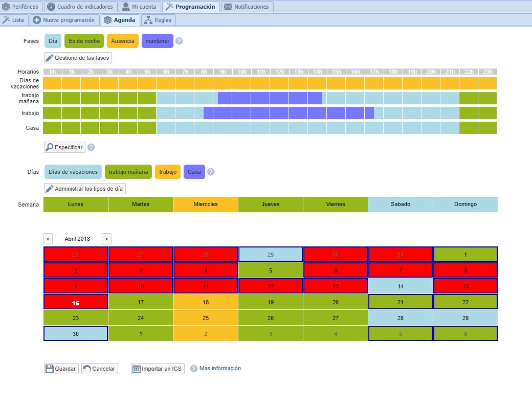Select calendar day 23
The height and width of the screenshot is (408, 532).
click(76, 318)
